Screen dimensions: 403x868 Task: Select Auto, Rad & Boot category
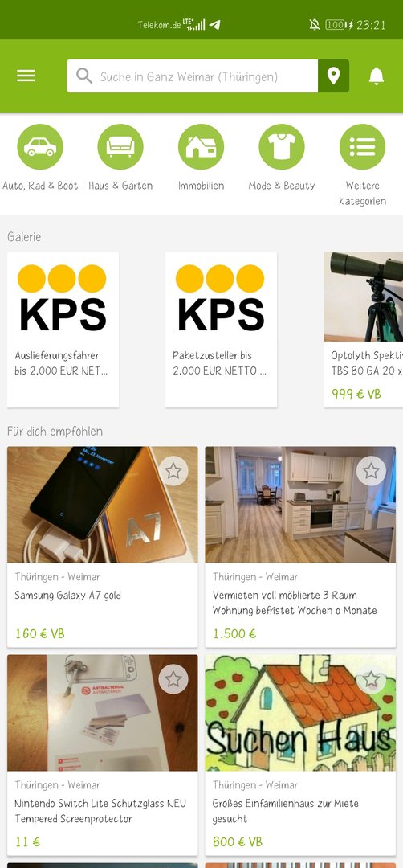tap(40, 158)
